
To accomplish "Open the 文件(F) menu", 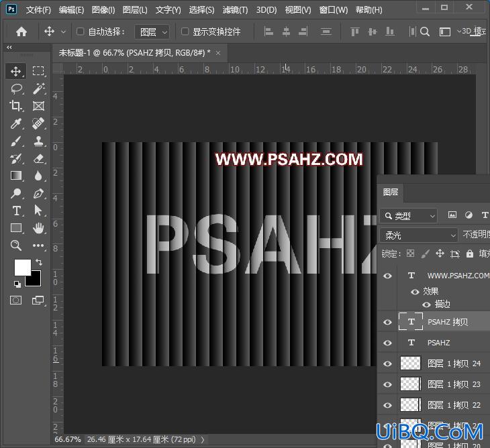I will coord(38,10).
